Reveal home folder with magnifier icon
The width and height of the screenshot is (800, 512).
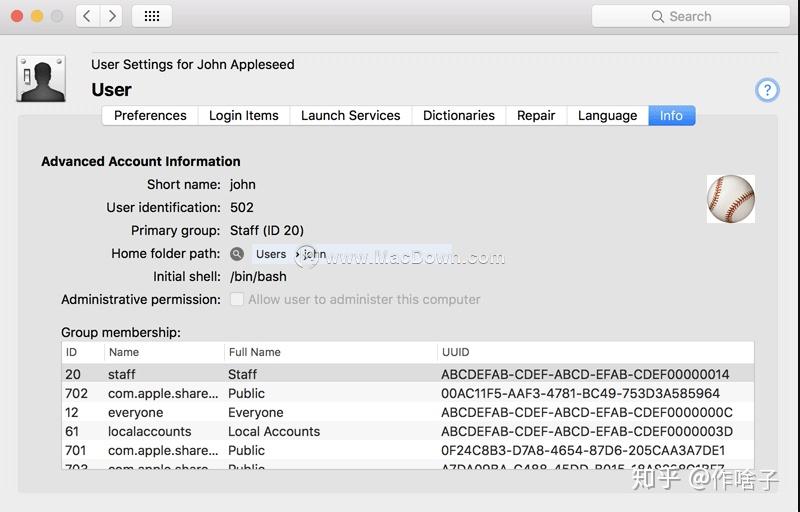(x=237, y=254)
